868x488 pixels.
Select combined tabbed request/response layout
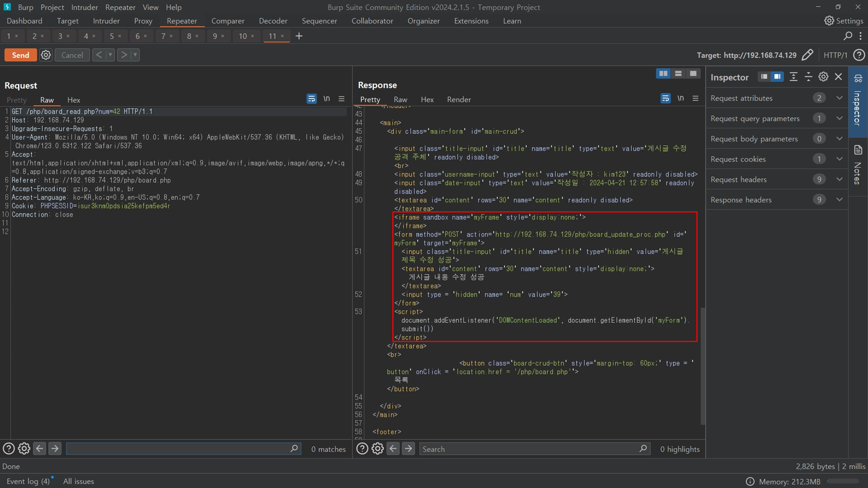pyautogui.click(x=693, y=73)
